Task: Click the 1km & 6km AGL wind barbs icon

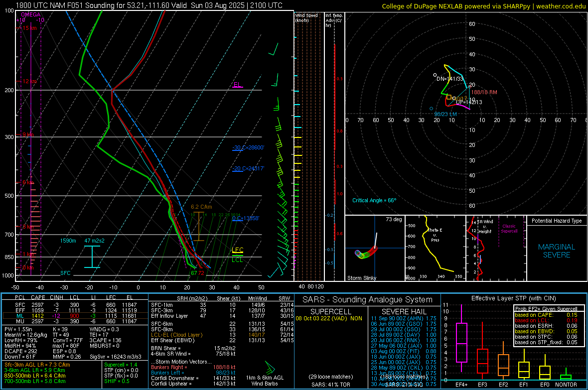Action: pos(269,367)
